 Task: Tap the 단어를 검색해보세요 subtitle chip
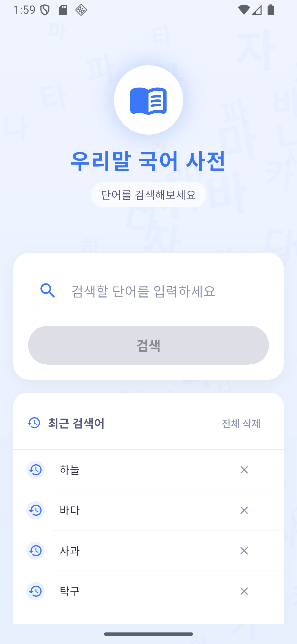[x=148, y=195]
